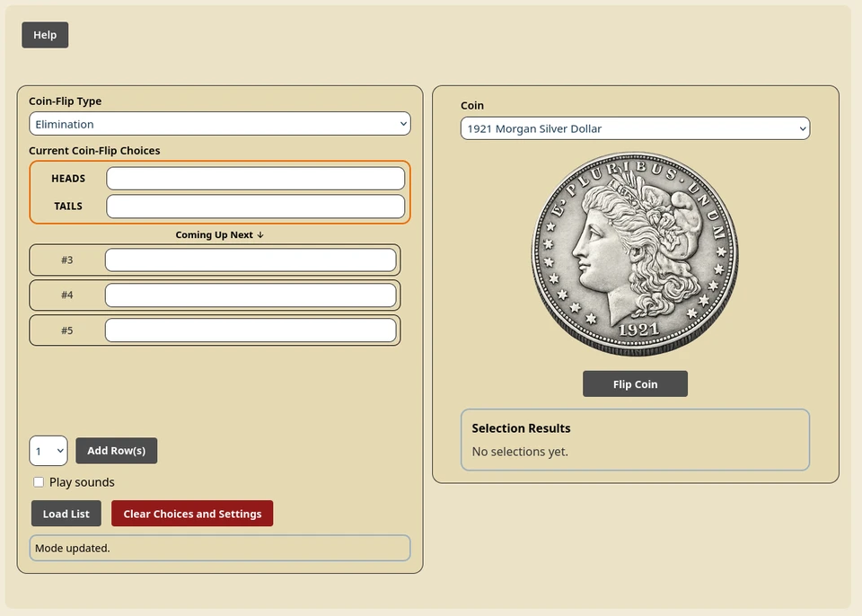Click the 'Selection Results' heading
Screen dimensions: 862x616
[521, 428]
